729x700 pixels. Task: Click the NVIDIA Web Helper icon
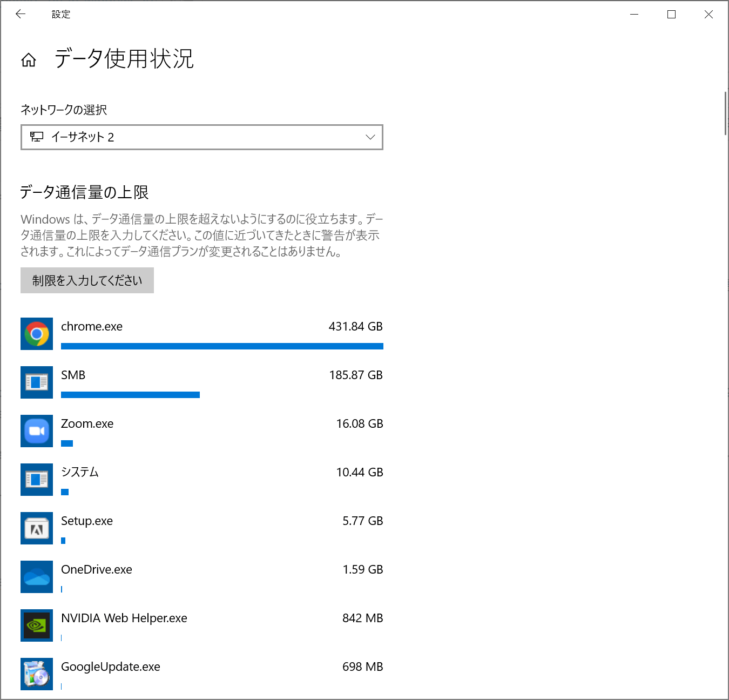[36, 625]
